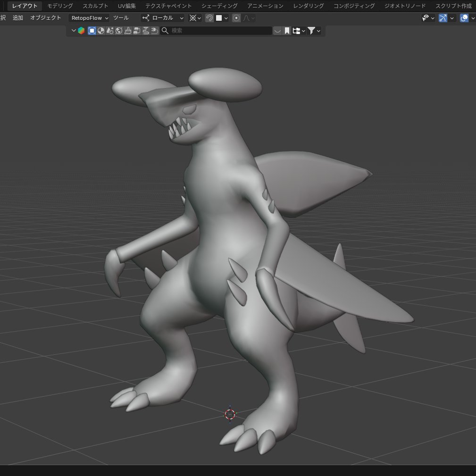This screenshot has width=476, height=476.
Task: Click the magnifier icon in the search field
Action: pos(165,30)
